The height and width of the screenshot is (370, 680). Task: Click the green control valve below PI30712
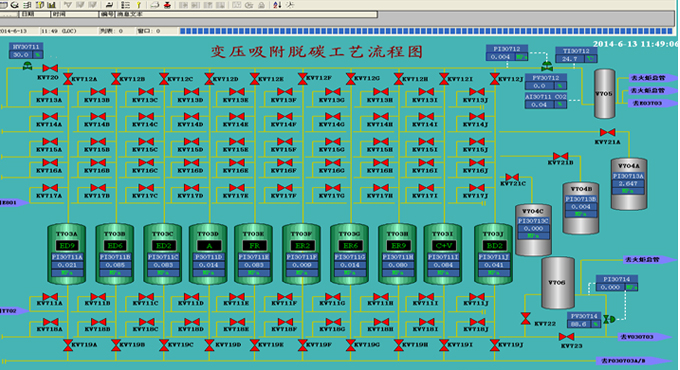coord(547,66)
